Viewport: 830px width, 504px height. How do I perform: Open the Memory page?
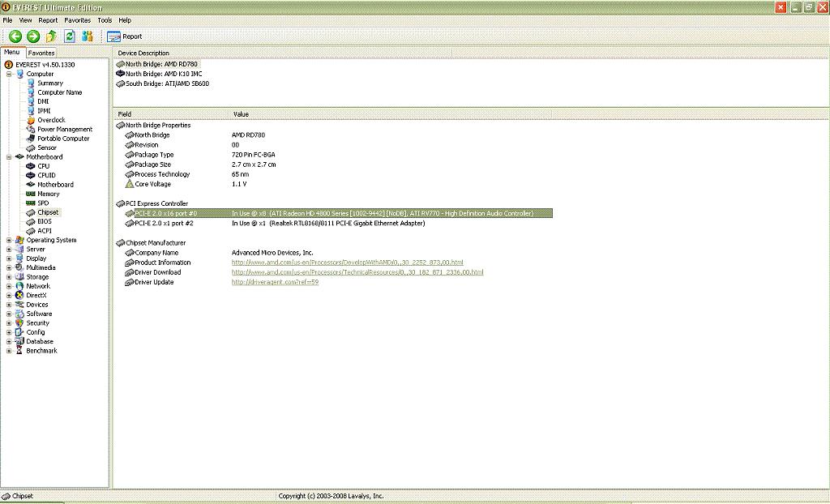point(48,194)
